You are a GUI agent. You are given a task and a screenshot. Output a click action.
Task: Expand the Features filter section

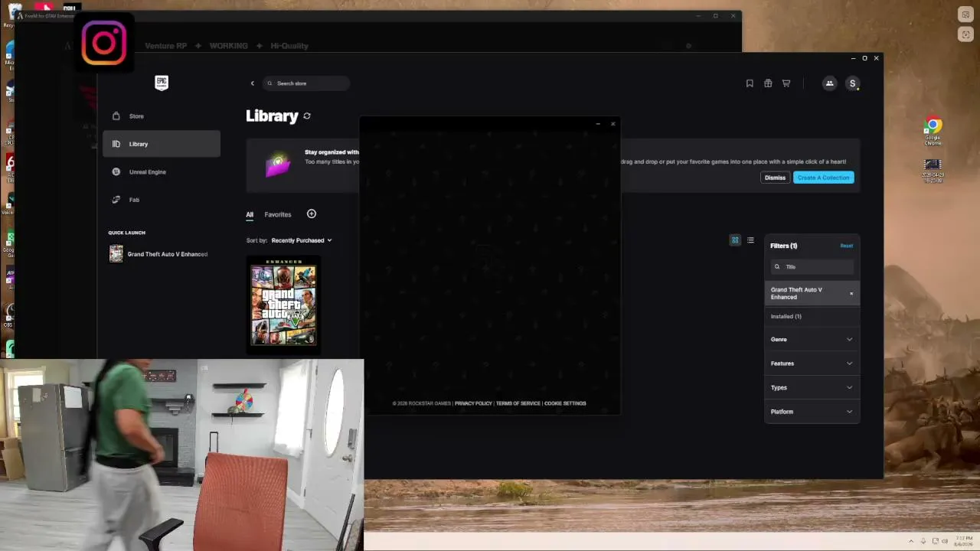tap(812, 364)
